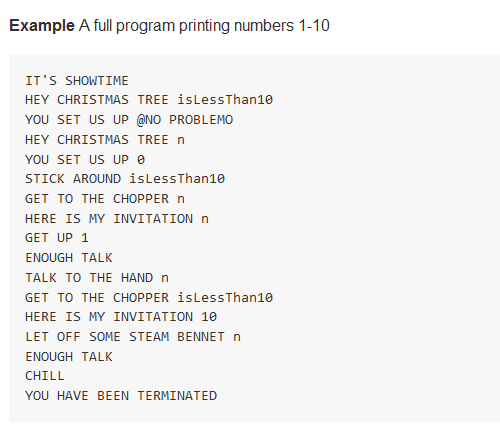Click the second 'ENOUGH TALK' line

[69, 357]
